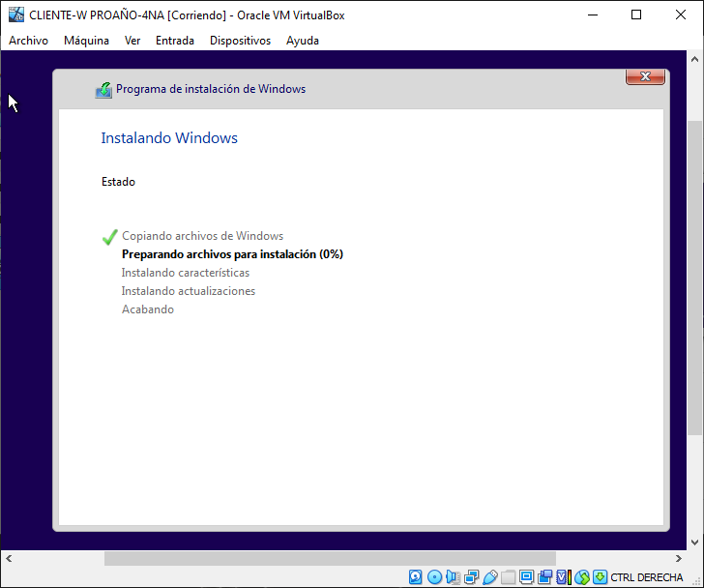Click the horizontal scrollbar left arrow
Screen dimensions: 704x588
click(9, 558)
